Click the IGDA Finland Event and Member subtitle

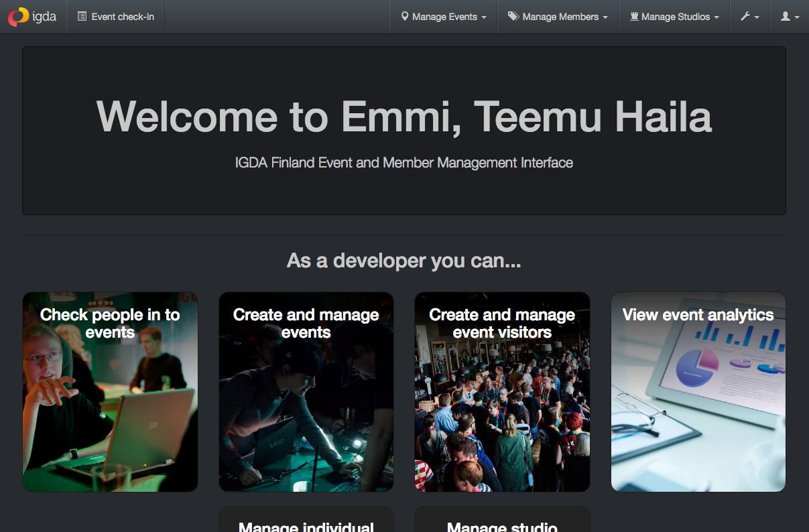click(404, 163)
